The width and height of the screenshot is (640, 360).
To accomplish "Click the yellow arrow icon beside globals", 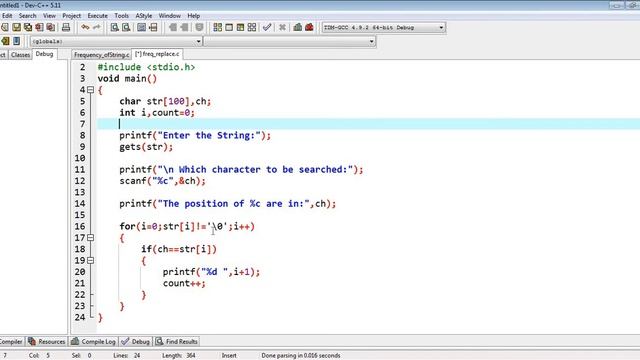I will pyautogui.click(x=5, y=41).
